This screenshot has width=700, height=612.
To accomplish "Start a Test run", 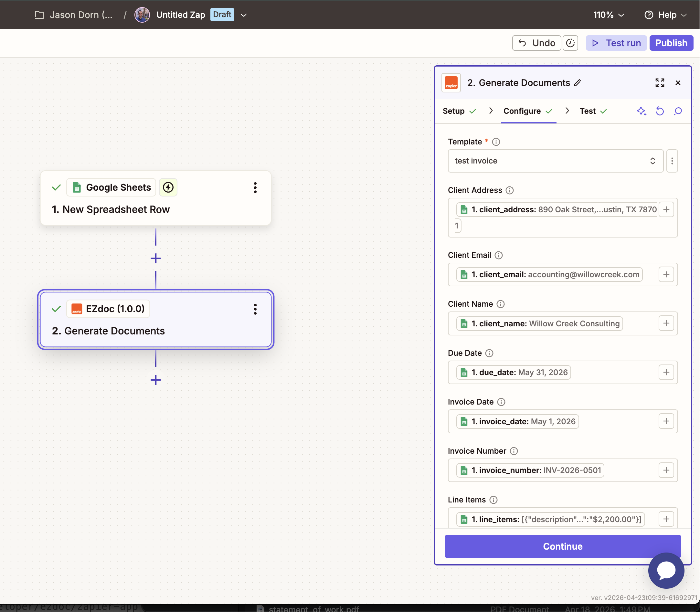I will [x=616, y=43].
